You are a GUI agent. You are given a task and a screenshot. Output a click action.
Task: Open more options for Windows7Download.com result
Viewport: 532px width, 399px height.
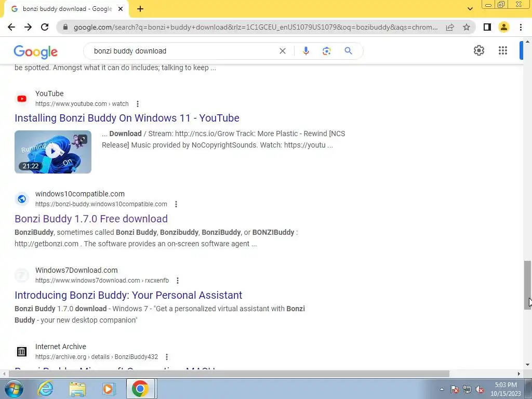pos(178,281)
